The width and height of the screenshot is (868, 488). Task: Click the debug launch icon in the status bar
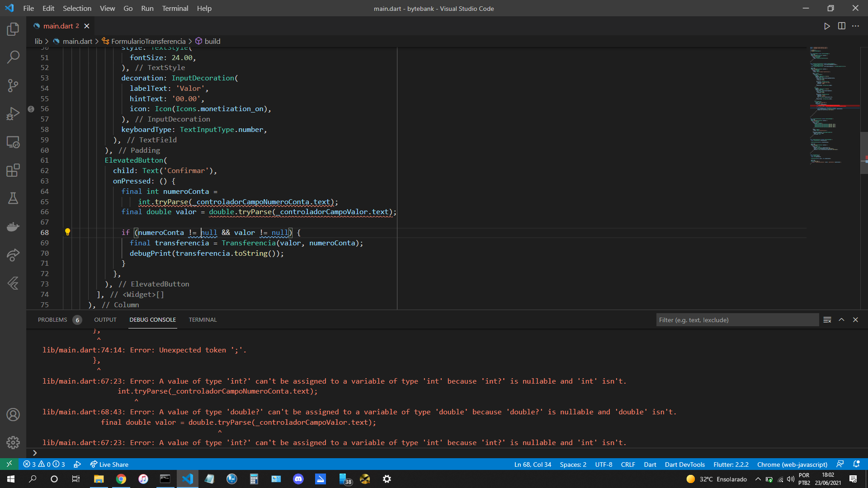tap(77, 464)
